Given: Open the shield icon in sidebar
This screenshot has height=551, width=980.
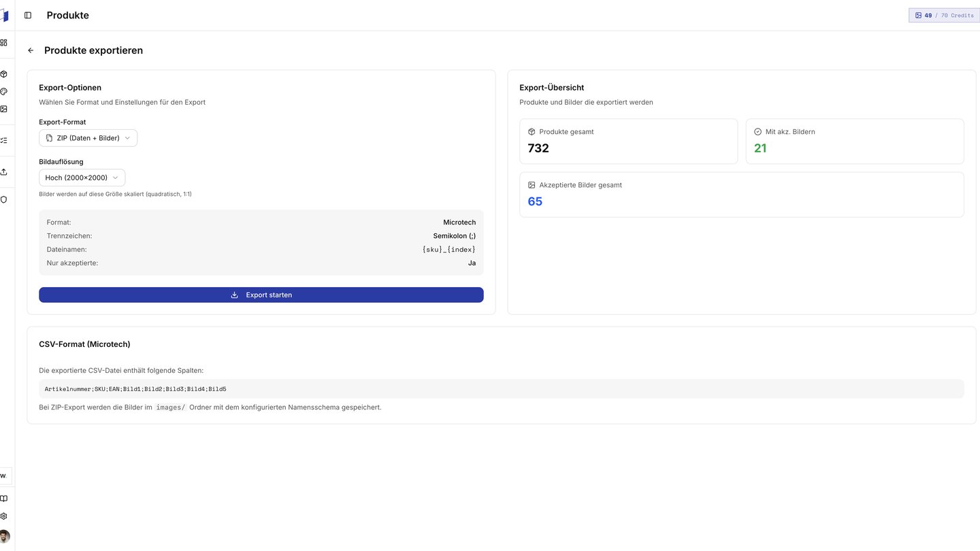Looking at the screenshot, I should pos(3,199).
